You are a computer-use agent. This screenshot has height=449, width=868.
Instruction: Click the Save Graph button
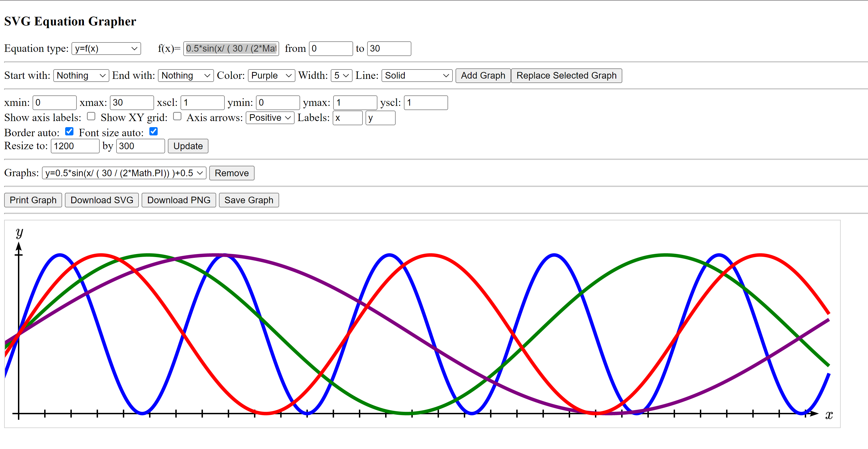click(249, 200)
